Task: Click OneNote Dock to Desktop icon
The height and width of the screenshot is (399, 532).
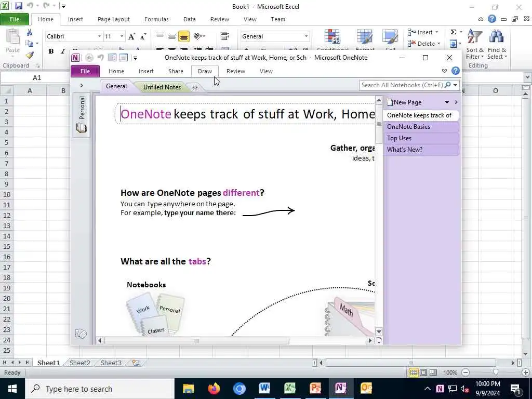Action: [112, 58]
